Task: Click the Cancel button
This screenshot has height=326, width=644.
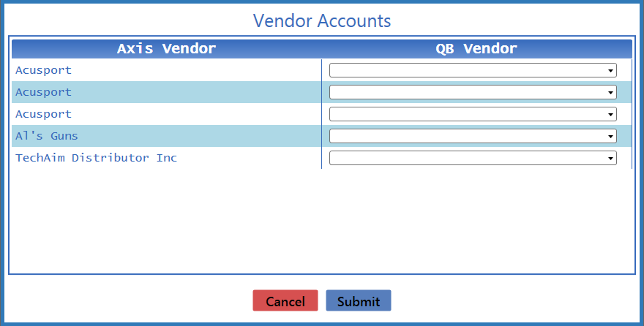Action: [x=285, y=300]
